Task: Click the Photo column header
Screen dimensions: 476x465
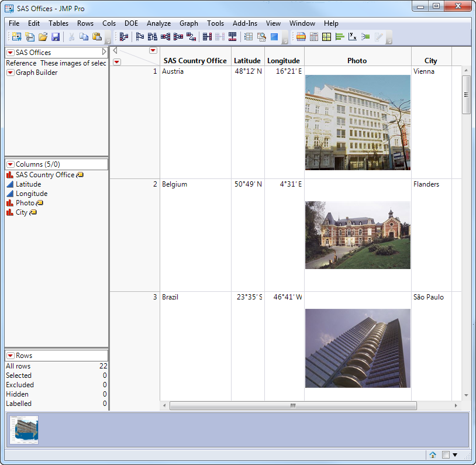Action: [x=357, y=60]
